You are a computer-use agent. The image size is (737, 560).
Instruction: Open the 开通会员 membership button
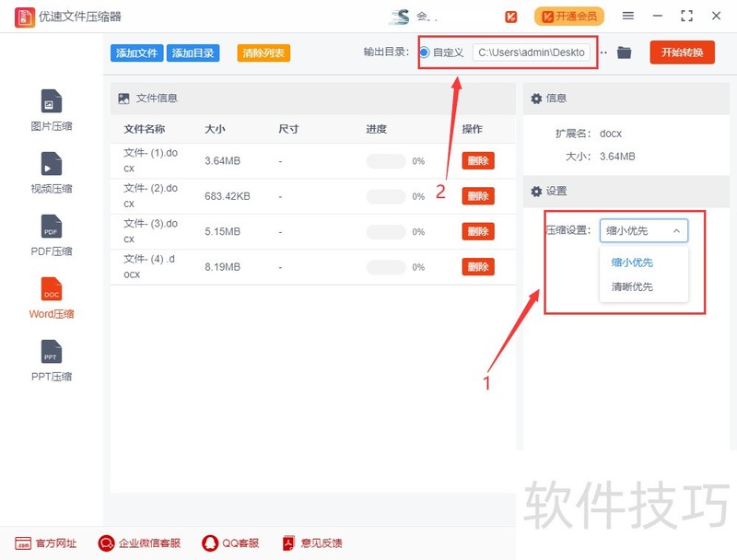point(569,17)
